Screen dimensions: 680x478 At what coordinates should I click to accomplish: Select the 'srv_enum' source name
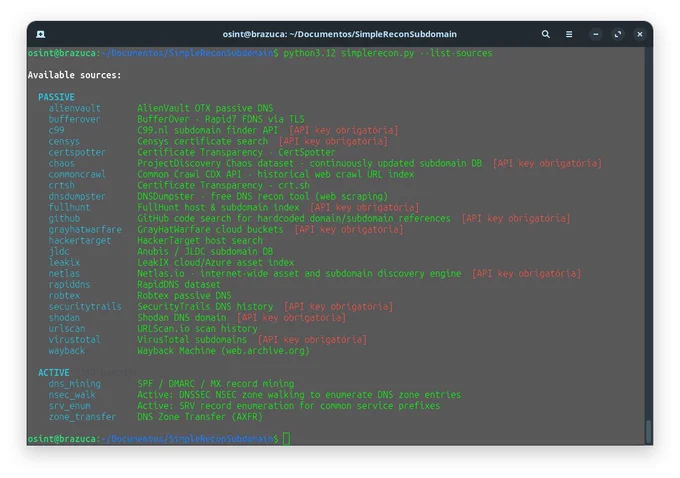69,406
